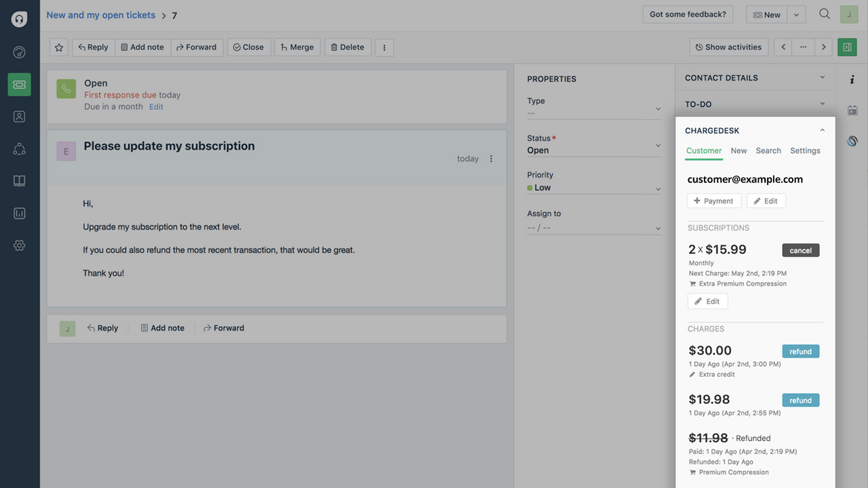Screen dimensions: 868x488
Task: Expand the Type dropdown in Properties
Action: pos(657,108)
